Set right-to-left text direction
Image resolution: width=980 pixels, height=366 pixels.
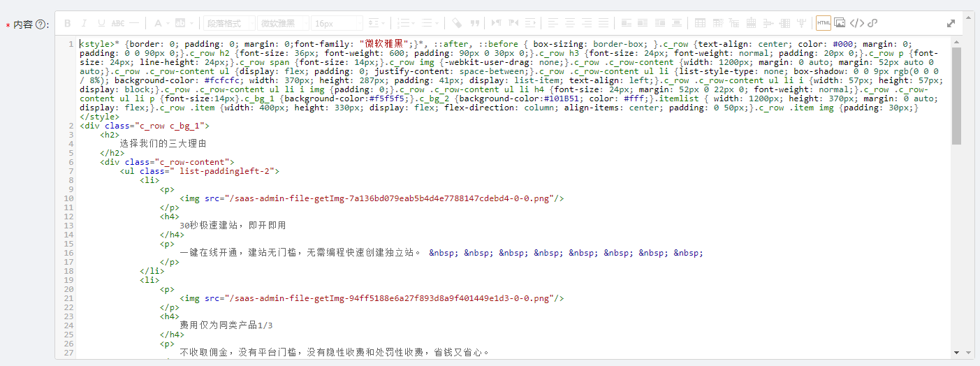point(513,23)
